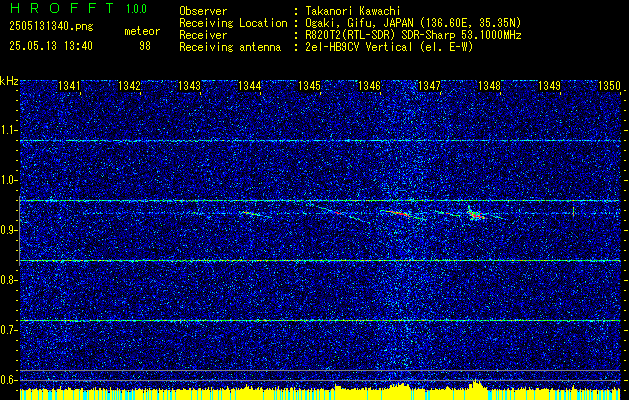Click the Receiving Location label
The width and height of the screenshot is (629, 400).
point(233,23)
